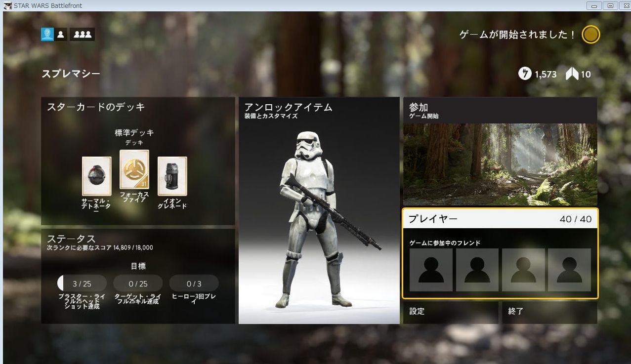Click the rank emblem icon next to 10
Viewport: 631px width, 364px height.
coord(572,74)
